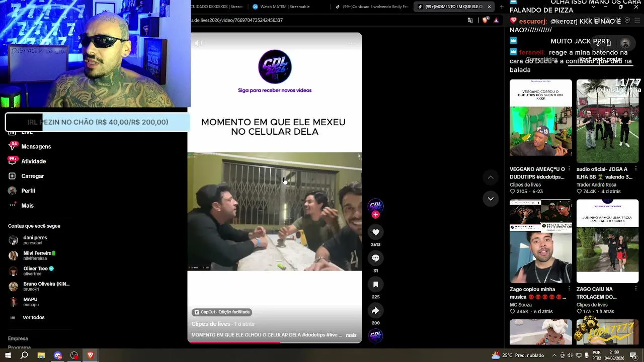Image resolution: width=644 pixels, height=362 pixels.
Task: Click the Mensagens envelope icon
Action: pyautogui.click(x=12, y=146)
